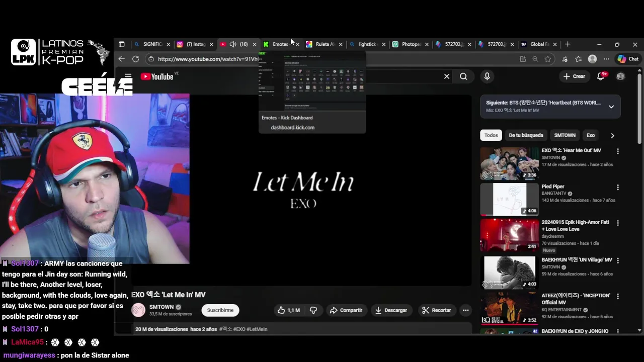Screen dimensions: 644x362
Task: Close the Emotes tab
Action: point(297,44)
